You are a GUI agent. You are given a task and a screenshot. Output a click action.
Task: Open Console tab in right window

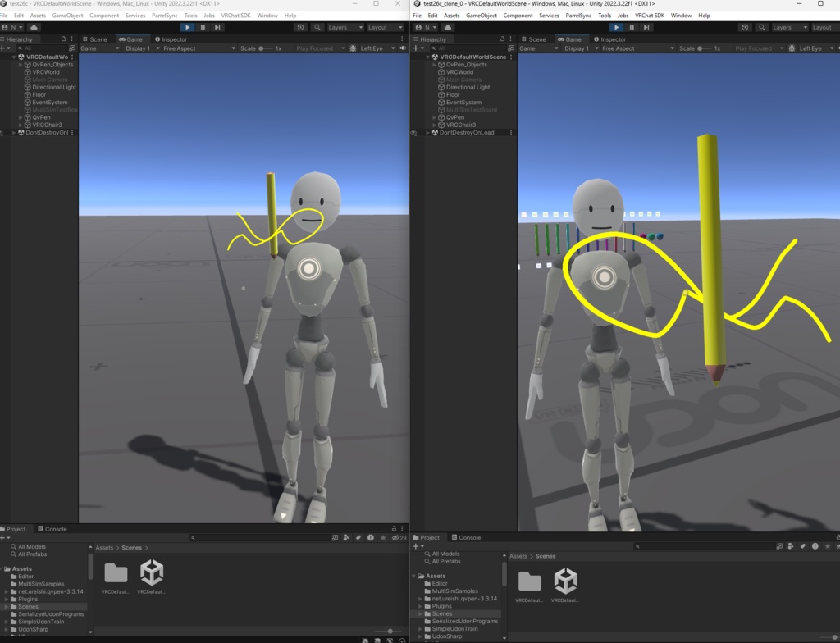[466, 537]
